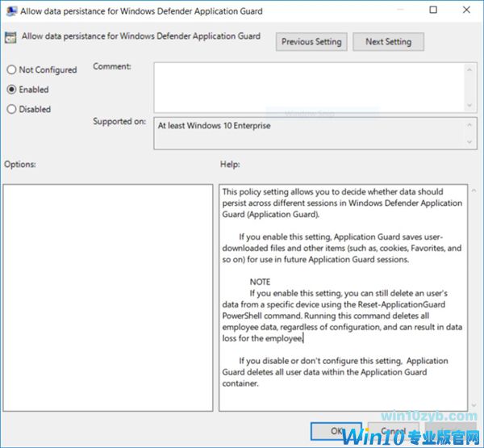The image size is (484, 448).
Task: Click the Cancel button
Action: pos(393,431)
